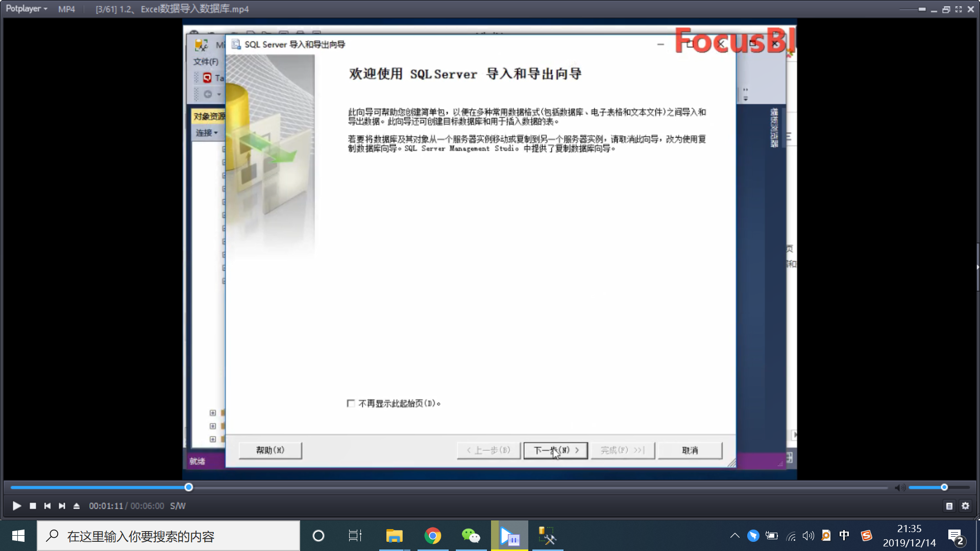Click inside the Windows search input box
The image size is (980, 551).
[x=168, y=535]
